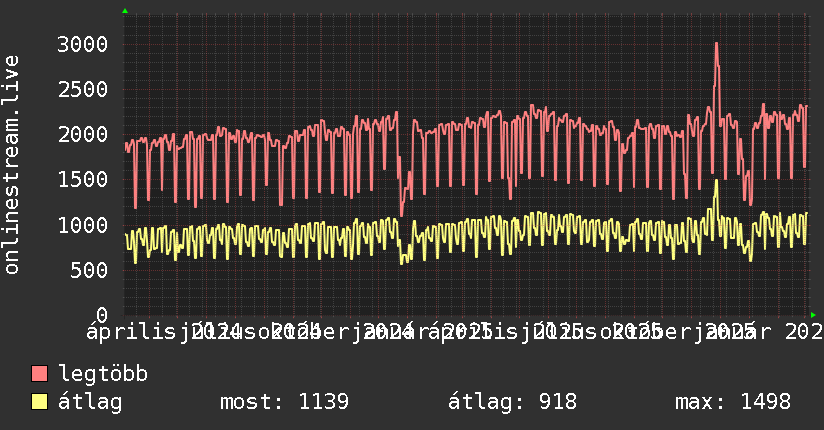Click the pink spike peak near 3000
Image resolution: width=824 pixels, height=430 pixels.
click(716, 44)
